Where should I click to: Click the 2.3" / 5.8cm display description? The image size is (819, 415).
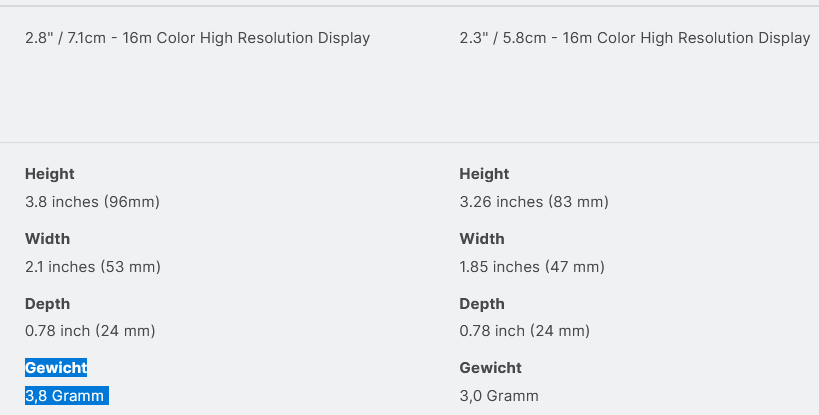point(634,38)
